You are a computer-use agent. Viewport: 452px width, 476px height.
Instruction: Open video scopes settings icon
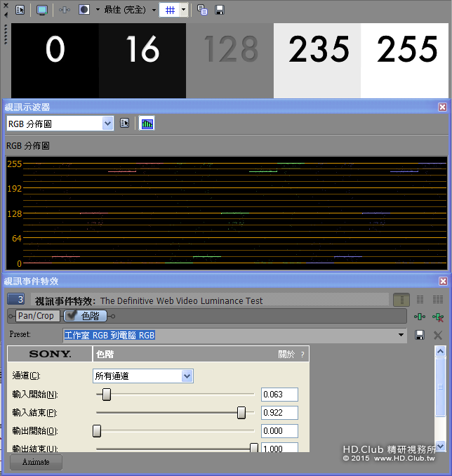pyautogui.click(x=124, y=124)
